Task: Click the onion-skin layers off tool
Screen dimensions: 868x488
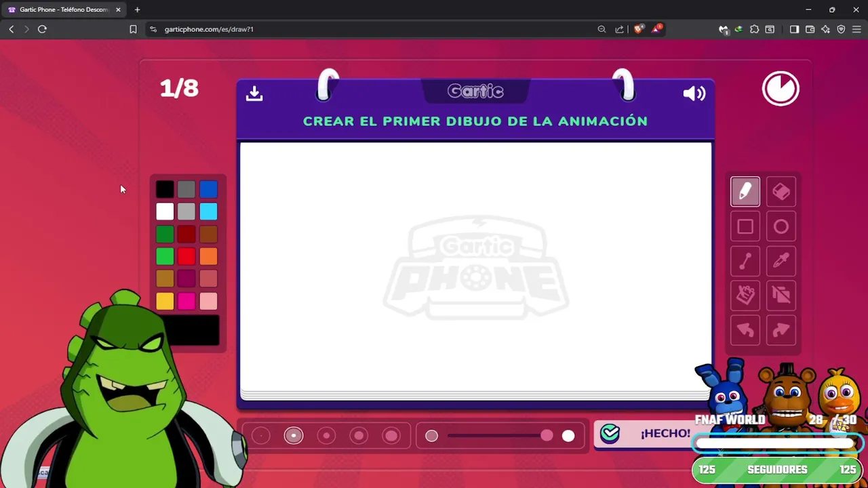Action: click(781, 295)
